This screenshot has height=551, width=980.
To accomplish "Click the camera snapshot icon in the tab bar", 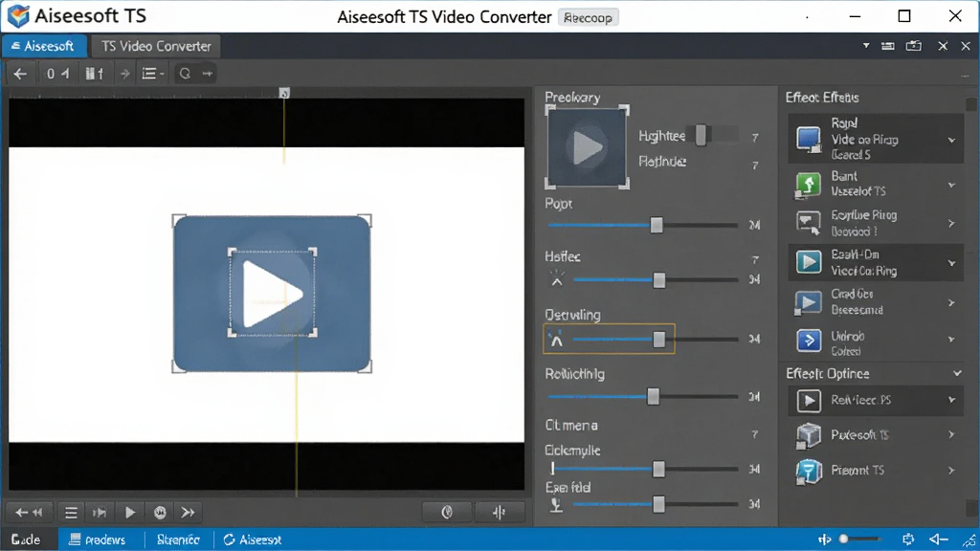I will (x=914, y=46).
